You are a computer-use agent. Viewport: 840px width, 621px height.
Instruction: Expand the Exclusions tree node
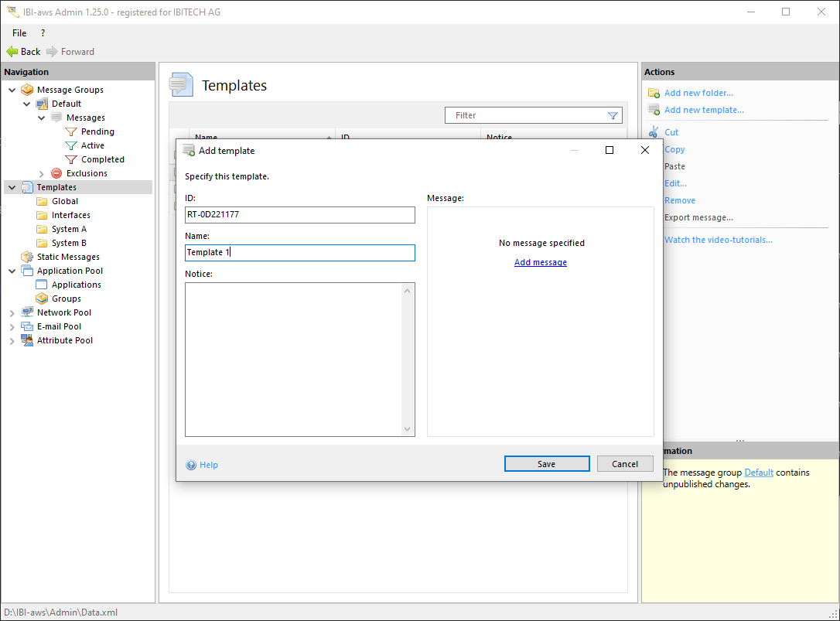(x=42, y=173)
